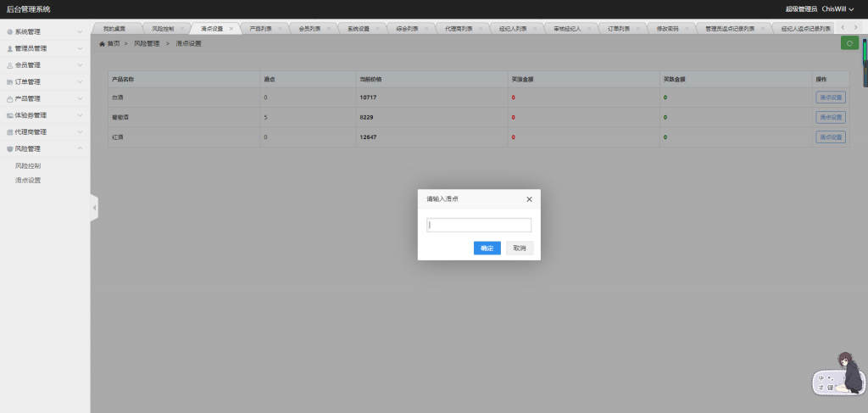This screenshot has height=413, width=868.
Task: Click the 产品管理 bag icon
Action: [x=10, y=98]
